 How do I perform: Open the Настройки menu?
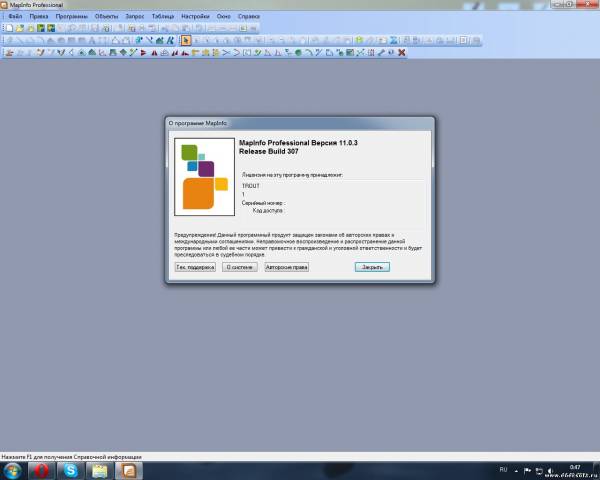click(x=195, y=16)
